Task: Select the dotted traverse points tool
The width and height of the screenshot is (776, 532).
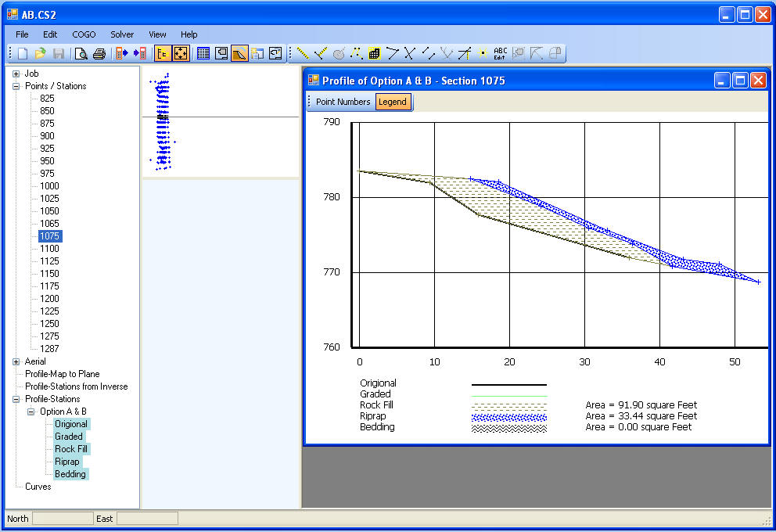Action: click(357, 53)
